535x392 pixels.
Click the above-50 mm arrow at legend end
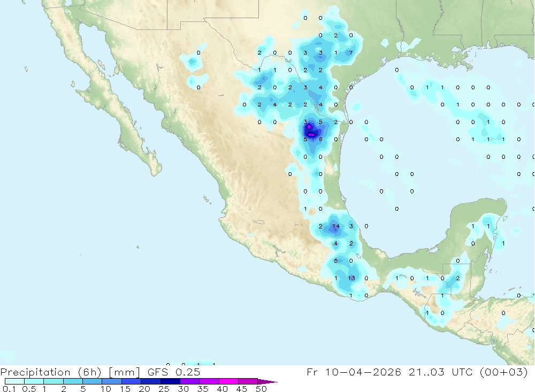tap(267, 382)
